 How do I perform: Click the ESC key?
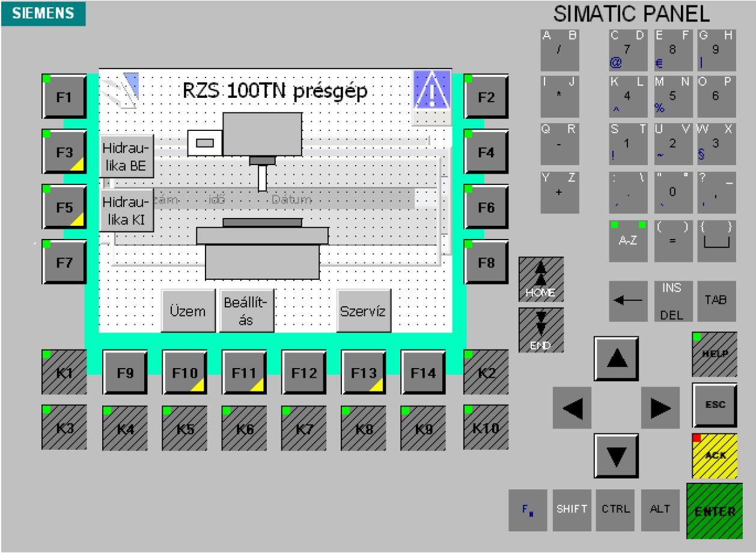coord(715,405)
